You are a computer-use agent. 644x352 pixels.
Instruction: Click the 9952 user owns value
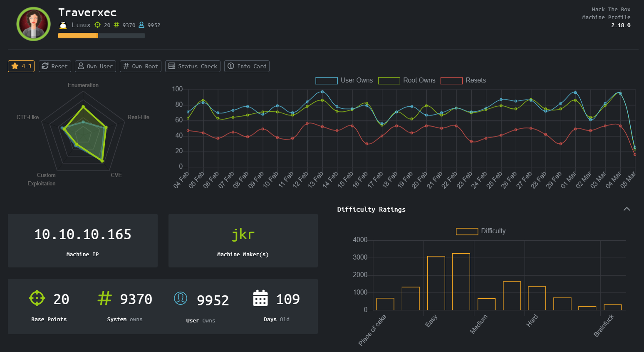(213, 300)
